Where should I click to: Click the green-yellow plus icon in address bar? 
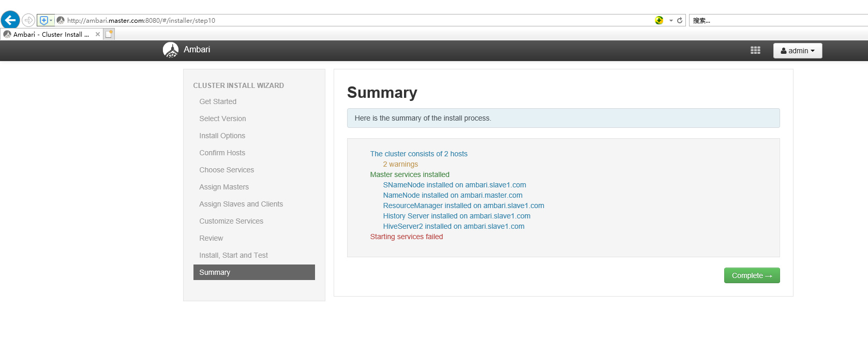coord(659,20)
